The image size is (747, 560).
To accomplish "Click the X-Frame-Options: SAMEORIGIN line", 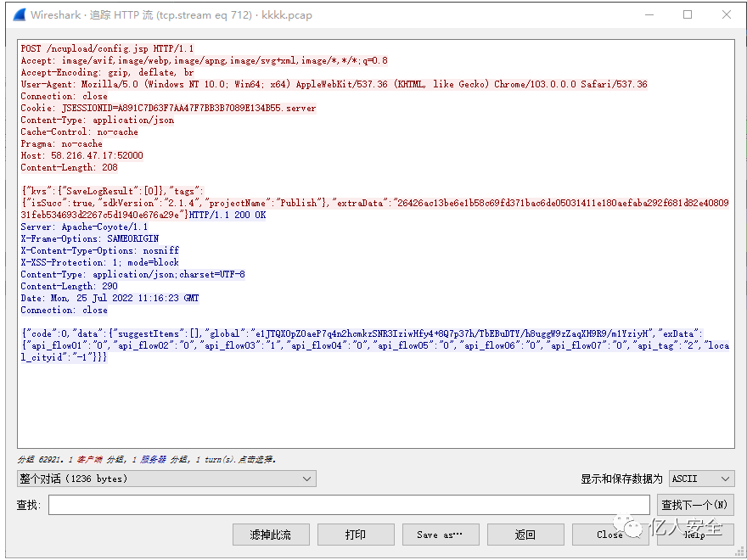I will click(x=90, y=239).
